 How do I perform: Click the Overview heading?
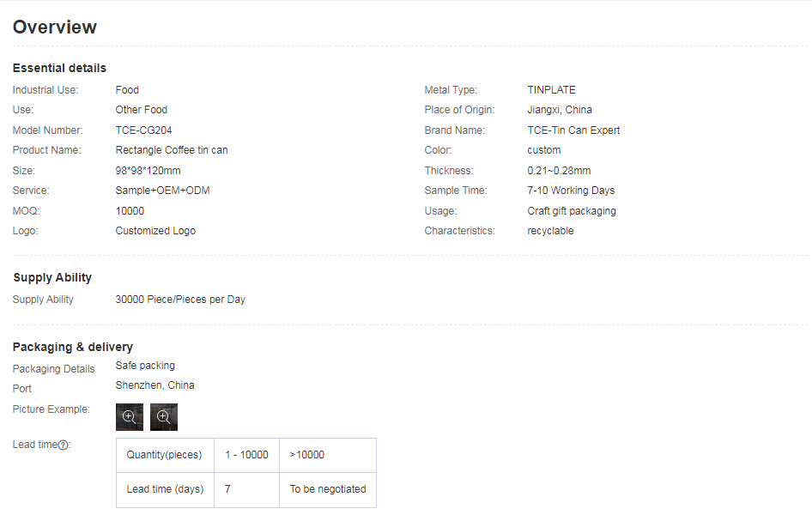(x=55, y=27)
